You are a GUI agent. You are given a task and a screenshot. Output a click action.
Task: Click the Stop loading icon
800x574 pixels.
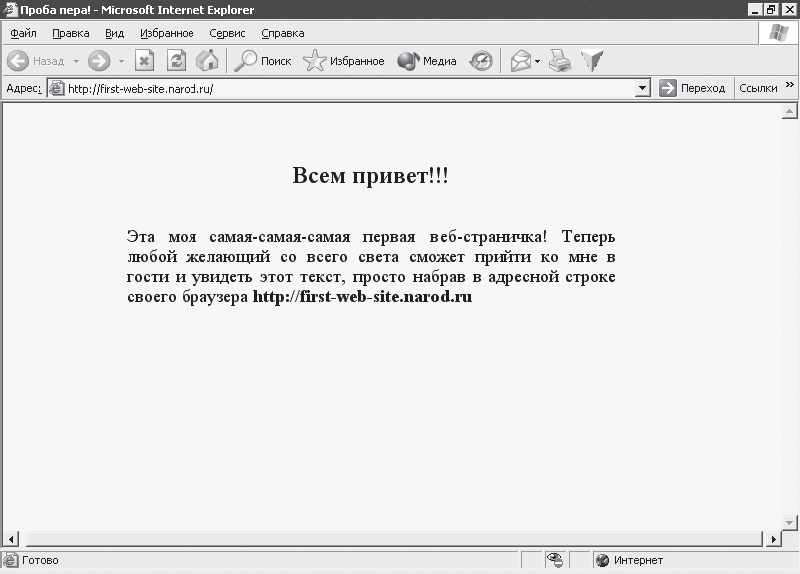[x=144, y=61]
